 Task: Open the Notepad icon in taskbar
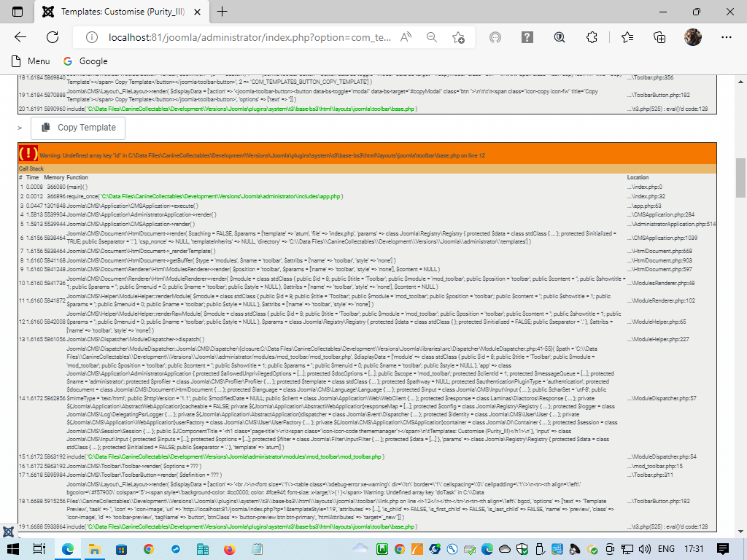[257, 549]
